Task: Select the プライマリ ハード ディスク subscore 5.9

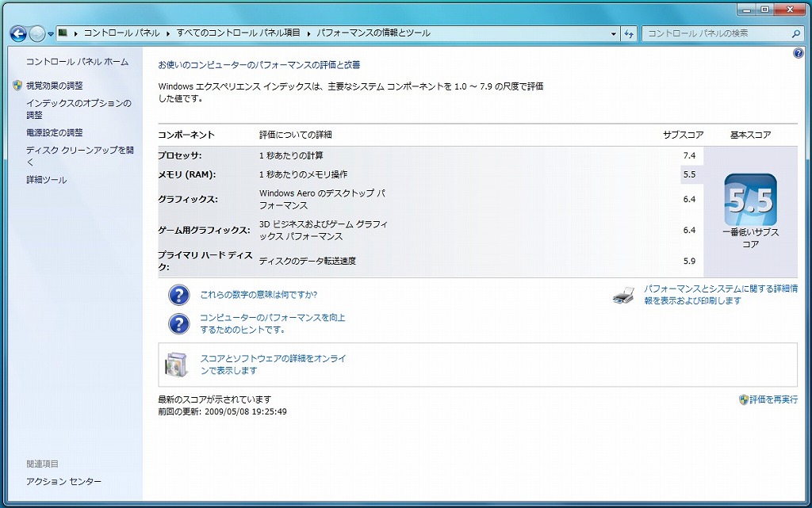Action: [689, 262]
